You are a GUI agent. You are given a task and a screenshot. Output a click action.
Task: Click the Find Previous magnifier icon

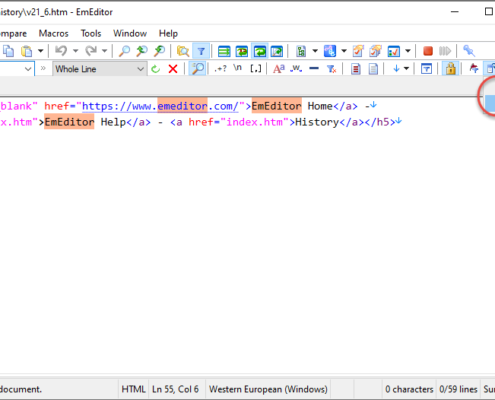(142, 51)
